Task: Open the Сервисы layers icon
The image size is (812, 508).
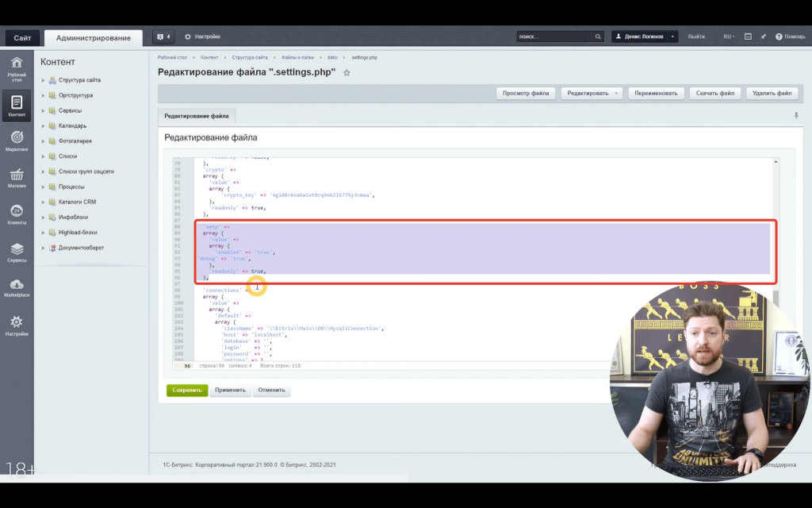Action: [x=17, y=252]
